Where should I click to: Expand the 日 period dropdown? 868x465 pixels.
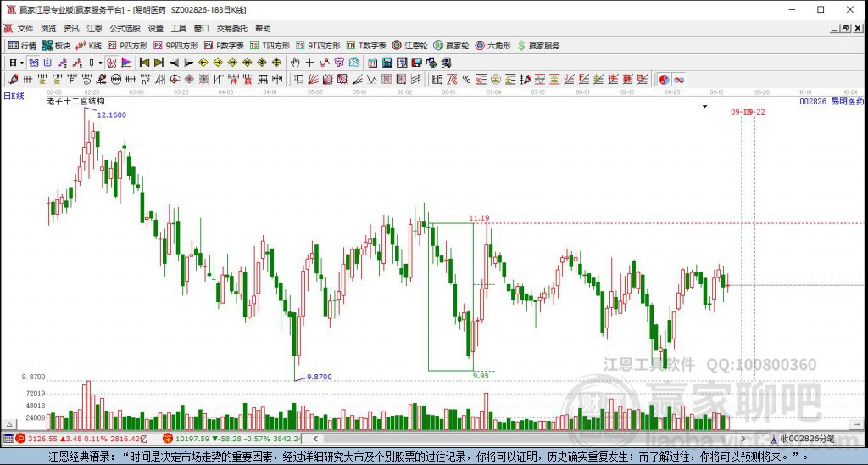22,63
